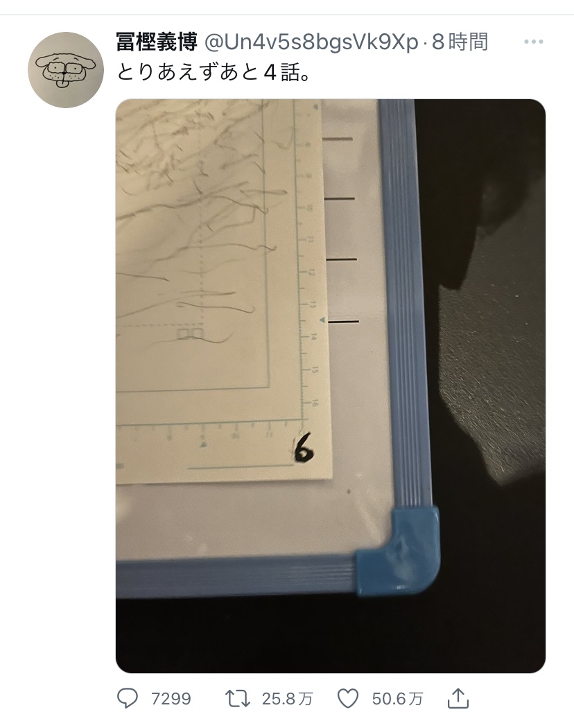Tap the share upload-arrow icon

(x=458, y=697)
